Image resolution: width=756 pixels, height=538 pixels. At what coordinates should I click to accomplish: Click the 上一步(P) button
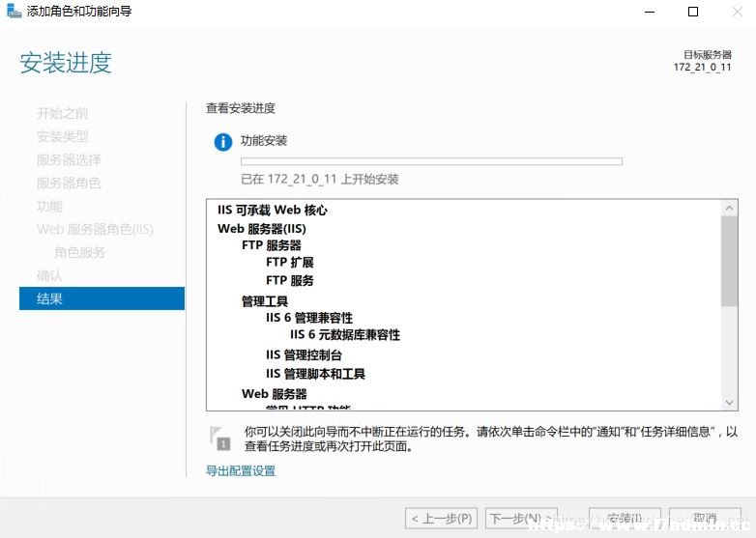point(441,519)
